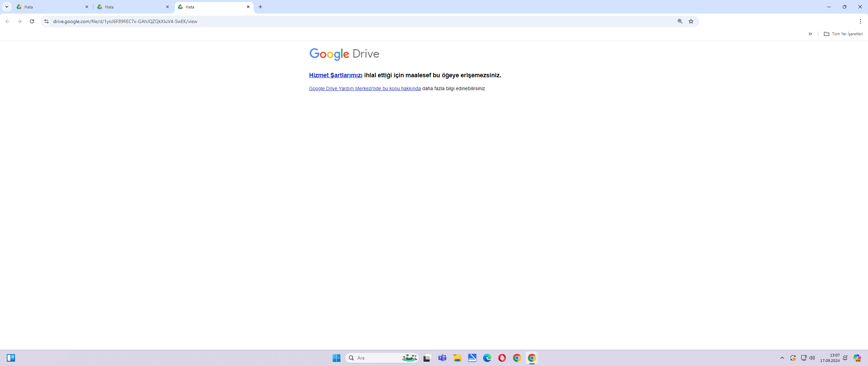The height and width of the screenshot is (366, 868).
Task: Reload the current page
Action: click(32, 21)
